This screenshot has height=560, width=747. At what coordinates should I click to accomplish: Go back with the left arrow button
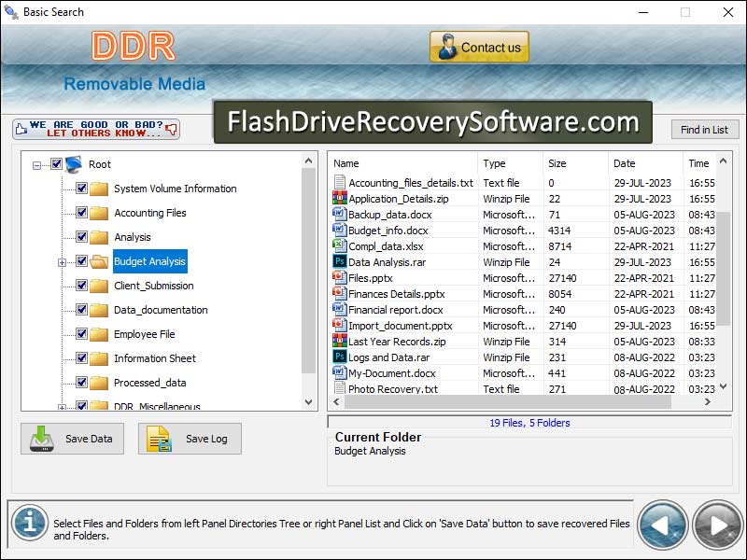click(x=662, y=525)
